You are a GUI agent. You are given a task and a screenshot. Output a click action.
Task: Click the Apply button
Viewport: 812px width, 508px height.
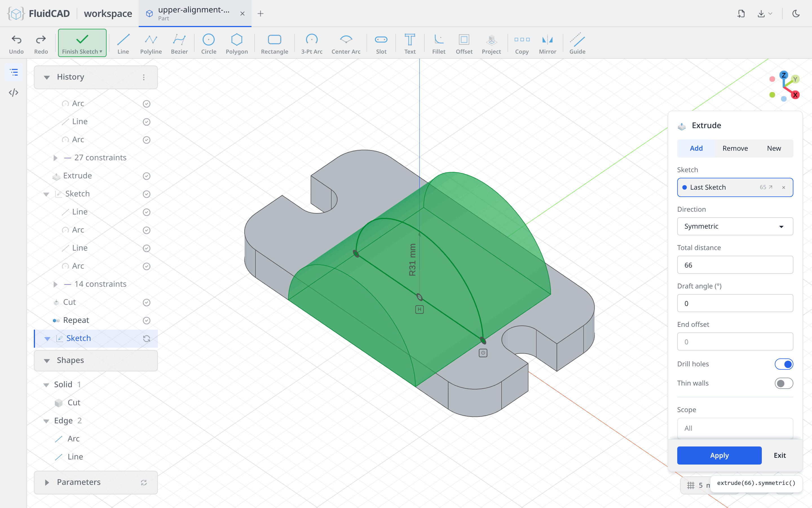point(719,456)
